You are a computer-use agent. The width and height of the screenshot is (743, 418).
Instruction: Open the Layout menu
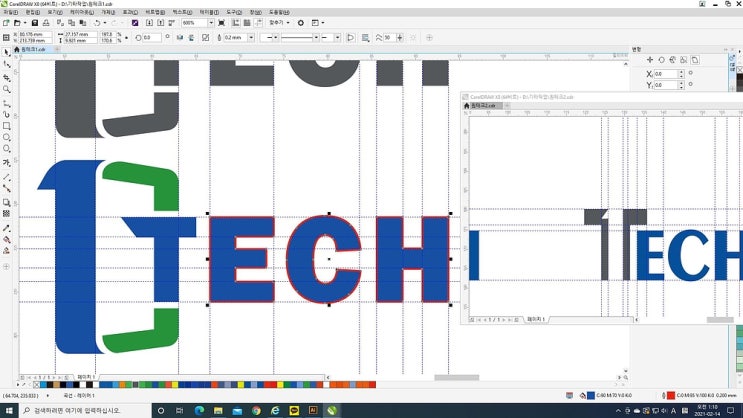pyautogui.click(x=82, y=12)
